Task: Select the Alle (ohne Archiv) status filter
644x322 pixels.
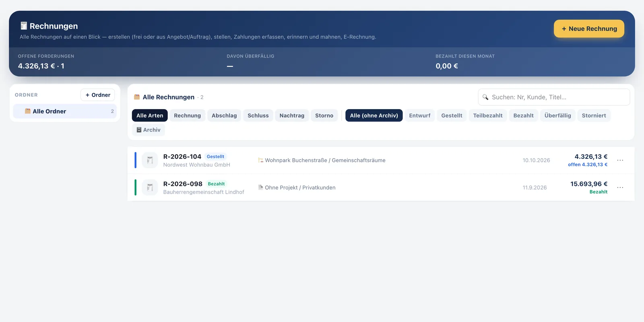Action: point(374,116)
